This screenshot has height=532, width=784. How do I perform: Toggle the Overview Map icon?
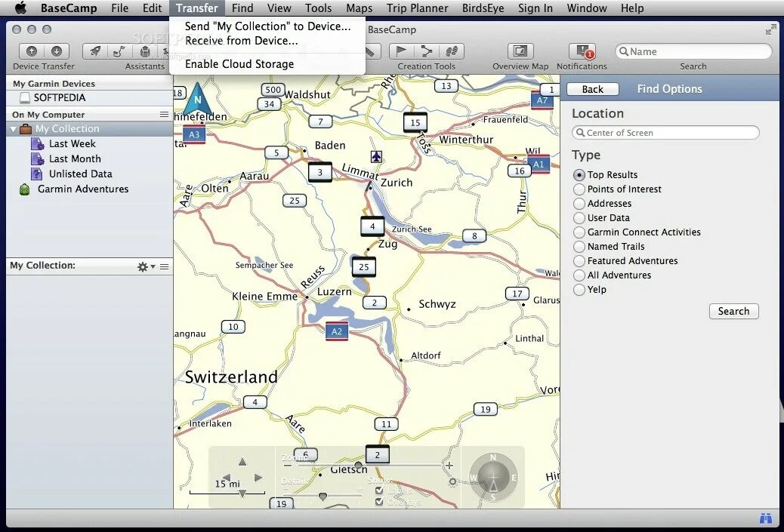[520, 51]
